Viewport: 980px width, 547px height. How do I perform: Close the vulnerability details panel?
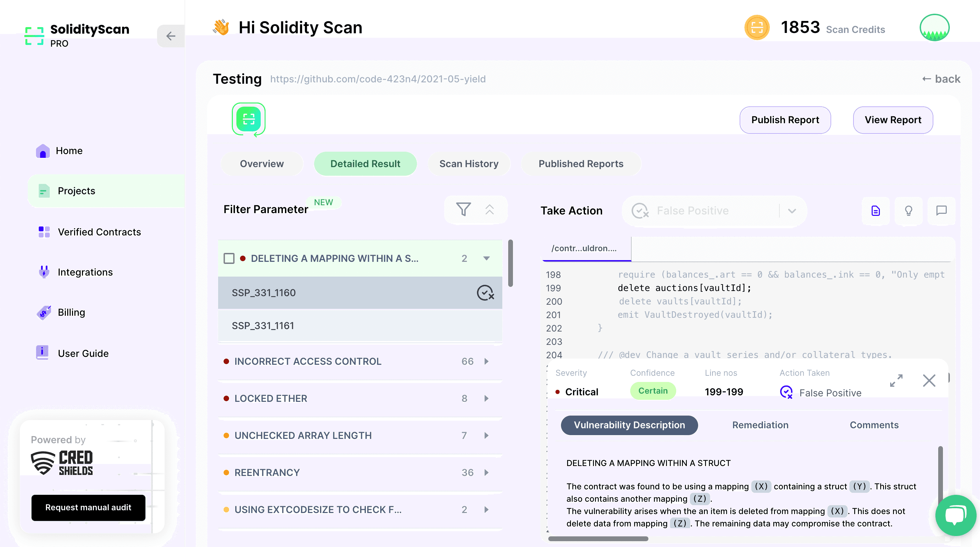929,380
